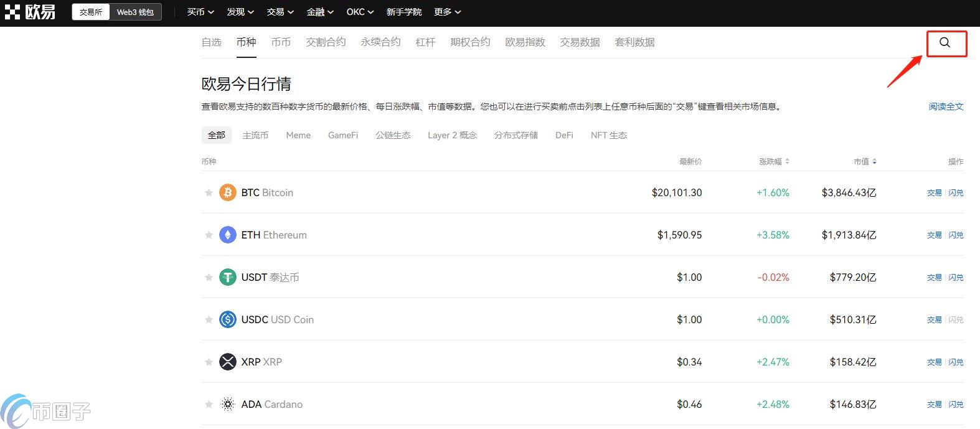Switch to the 币种 tab
Viewport: 980px width, 429px height.
coord(247,42)
